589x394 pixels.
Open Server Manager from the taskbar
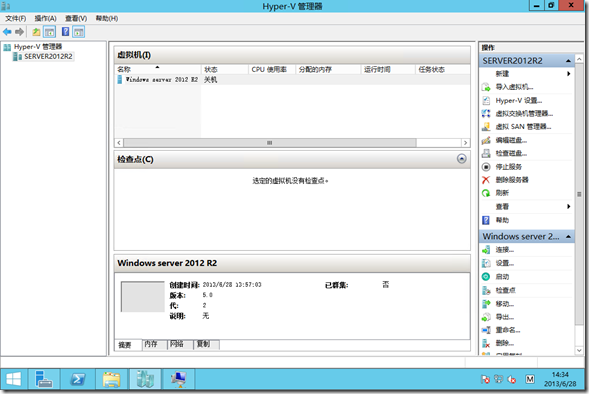43,379
